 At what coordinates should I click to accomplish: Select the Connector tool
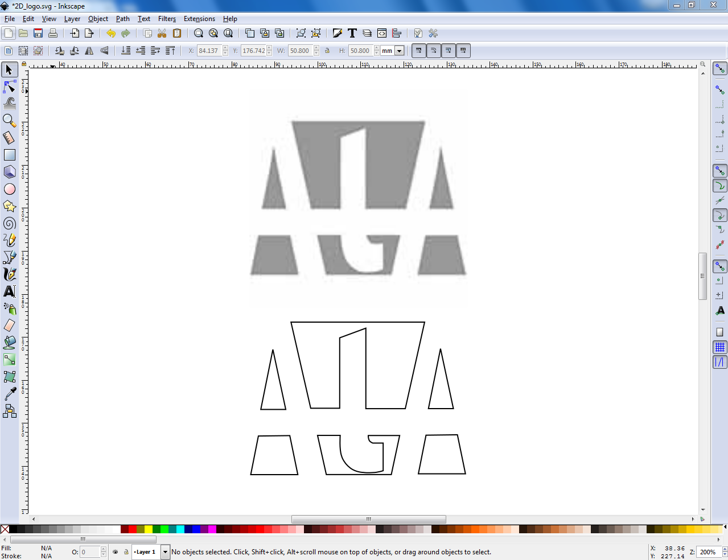[x=10, y=411]
